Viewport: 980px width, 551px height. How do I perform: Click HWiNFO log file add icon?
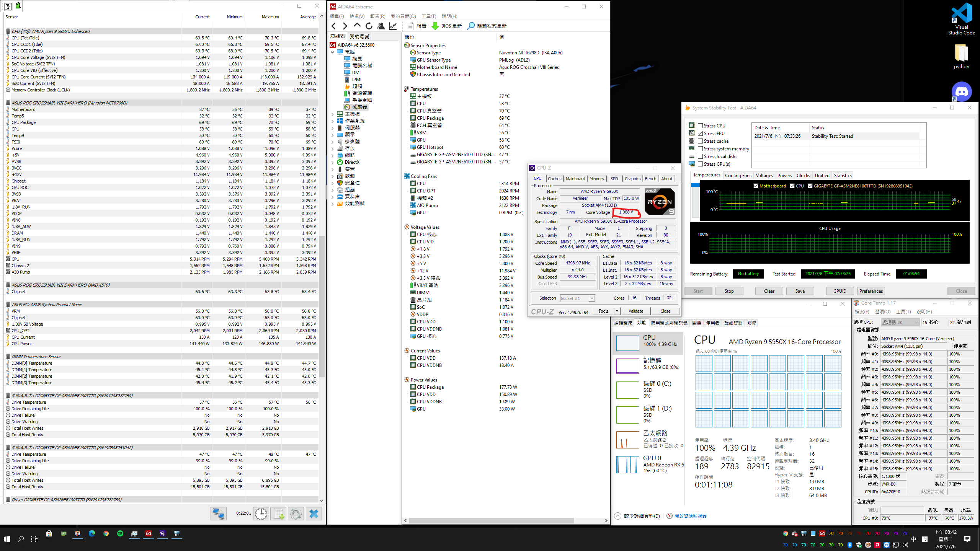(x=278, y=514)
